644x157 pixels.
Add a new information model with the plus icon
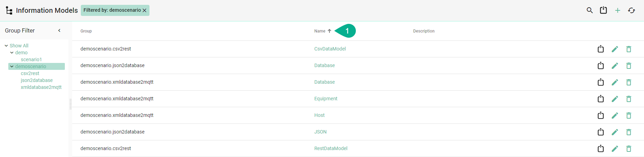pos(618,10)
